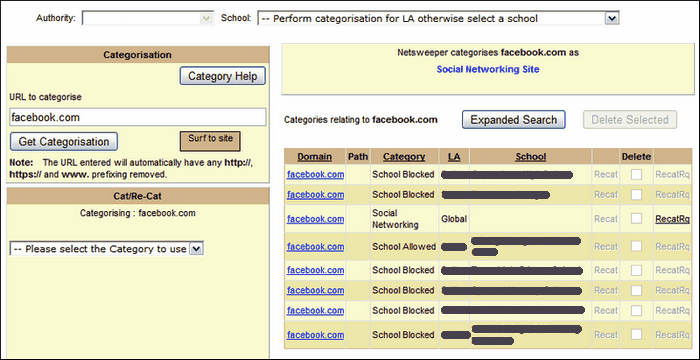Select the 'Global' LA cell
This screenshot has height=360, width=700.
click(454, 219)
